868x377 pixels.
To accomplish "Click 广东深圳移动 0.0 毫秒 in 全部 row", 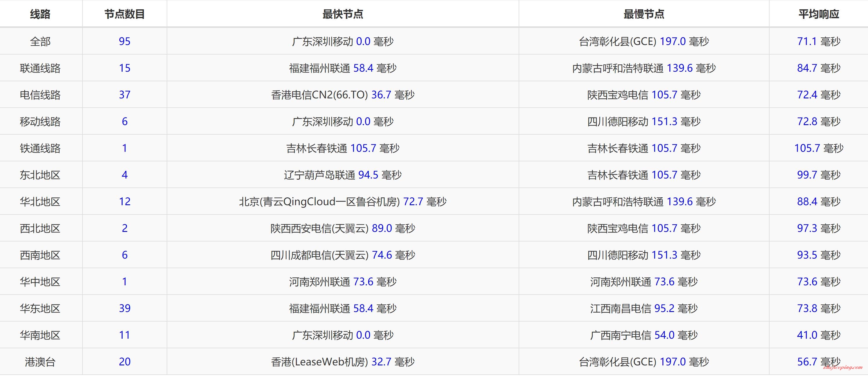I will [343, 42].
